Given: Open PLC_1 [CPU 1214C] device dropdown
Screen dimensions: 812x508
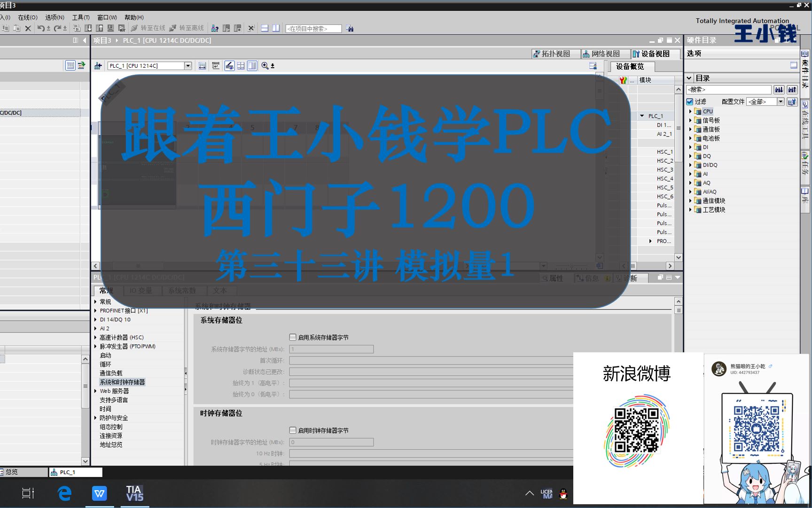Looking at the screenshot, I should (188, 66).
